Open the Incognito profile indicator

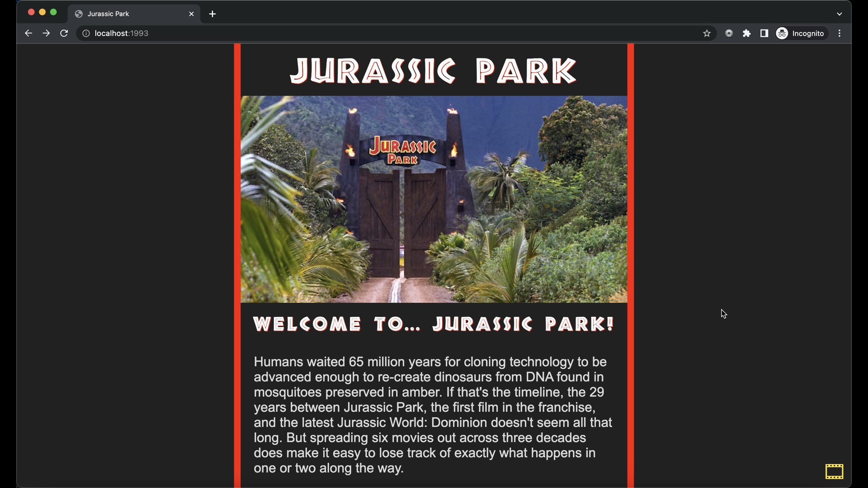pyautogui.click(x=801, y=33)
